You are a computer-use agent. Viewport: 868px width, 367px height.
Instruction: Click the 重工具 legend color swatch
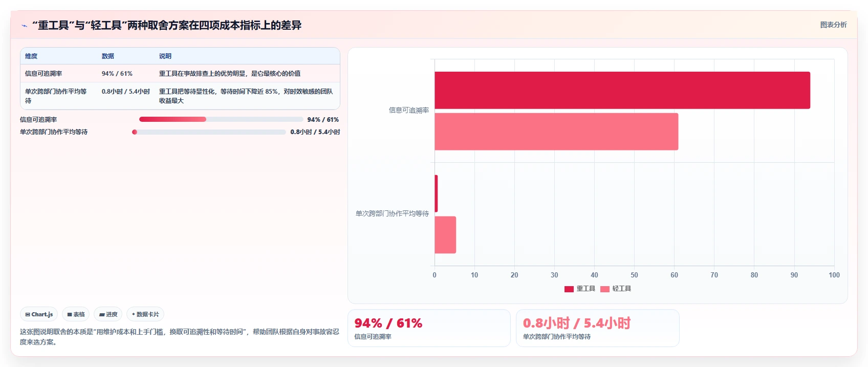[x=569, y=289]
